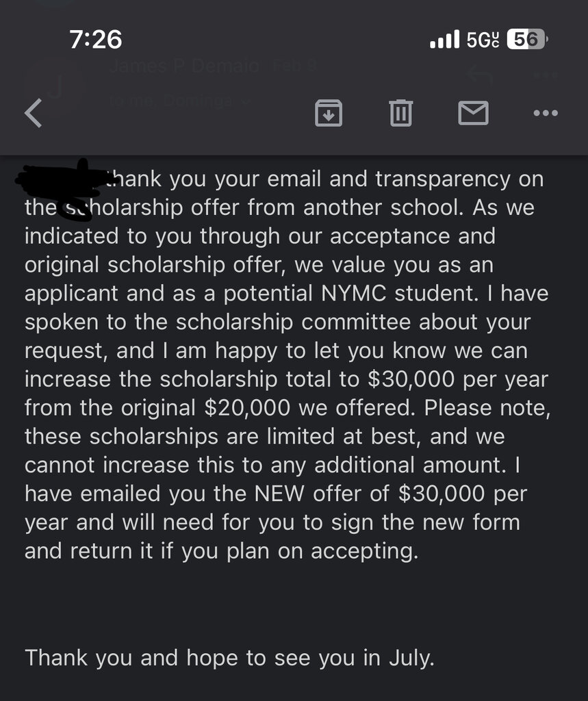Tap the word 'NYMC' in the message
The width and height of the screenshot is (588, 701).
click(354, 294)
